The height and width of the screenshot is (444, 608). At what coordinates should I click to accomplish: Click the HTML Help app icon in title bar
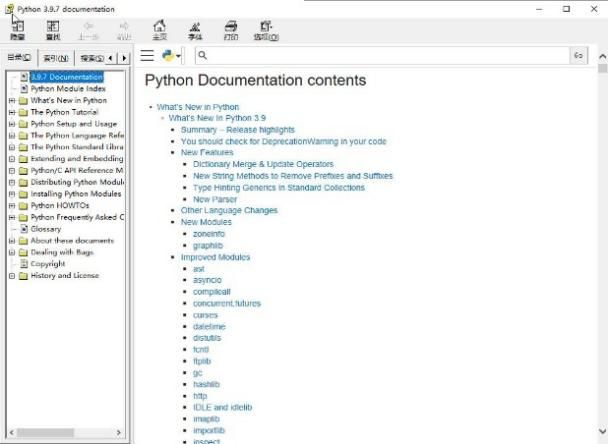[x=10, y=9]
